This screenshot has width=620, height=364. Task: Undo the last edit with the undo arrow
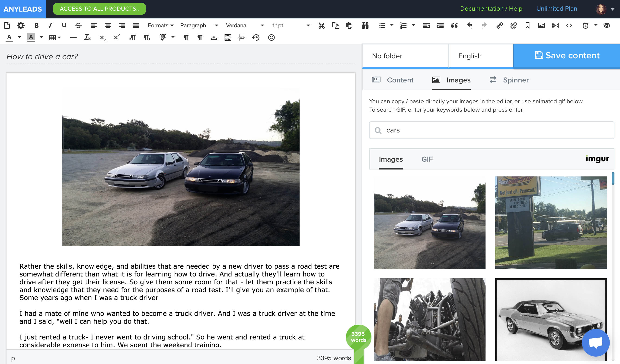(x=470, y=25)
